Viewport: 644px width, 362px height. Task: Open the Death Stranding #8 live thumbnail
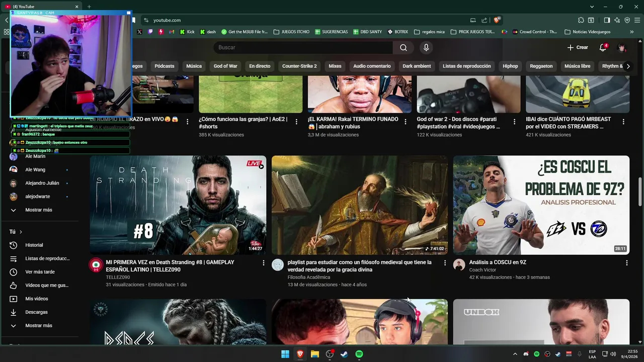[178, 205]
